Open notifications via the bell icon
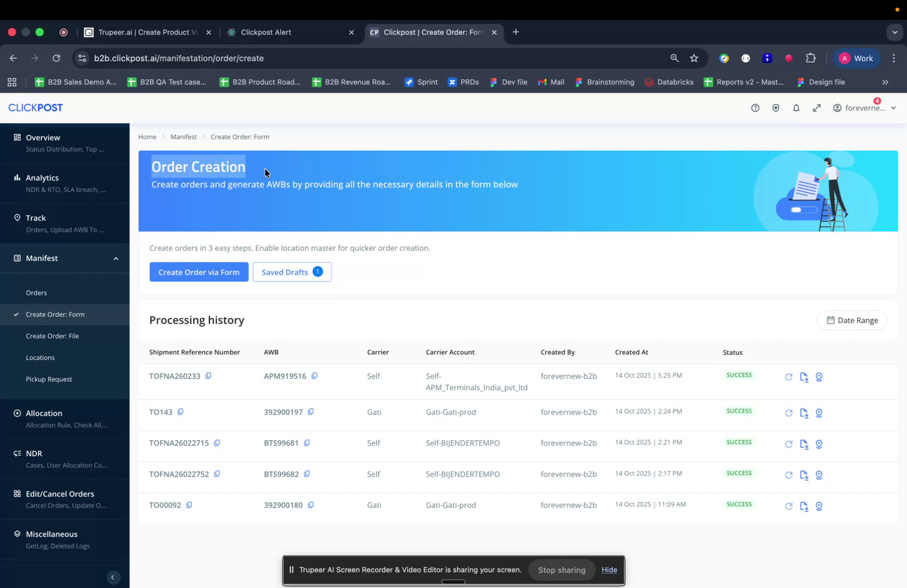The width and height of the screenshot is (907, 588). 796,107
